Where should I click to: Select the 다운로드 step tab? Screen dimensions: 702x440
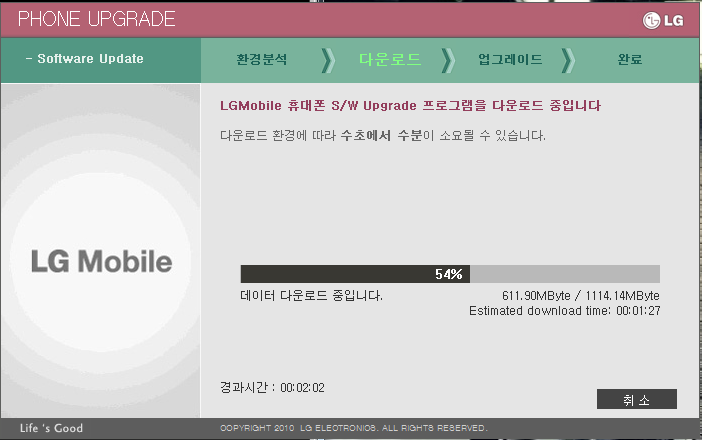[390, 59]
